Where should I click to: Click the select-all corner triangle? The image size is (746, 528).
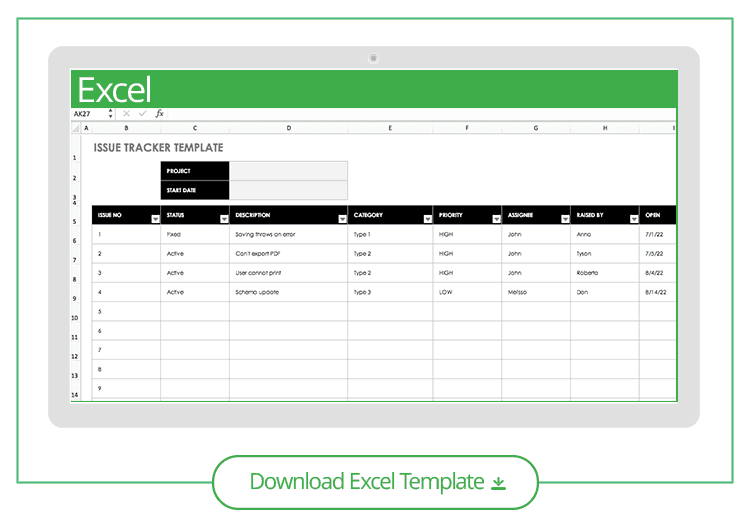coord(76,128)
